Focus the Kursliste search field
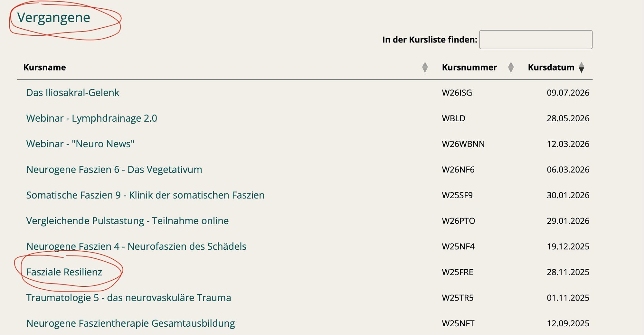This screenshot has height=335, width=644. (x=536, y=40)
